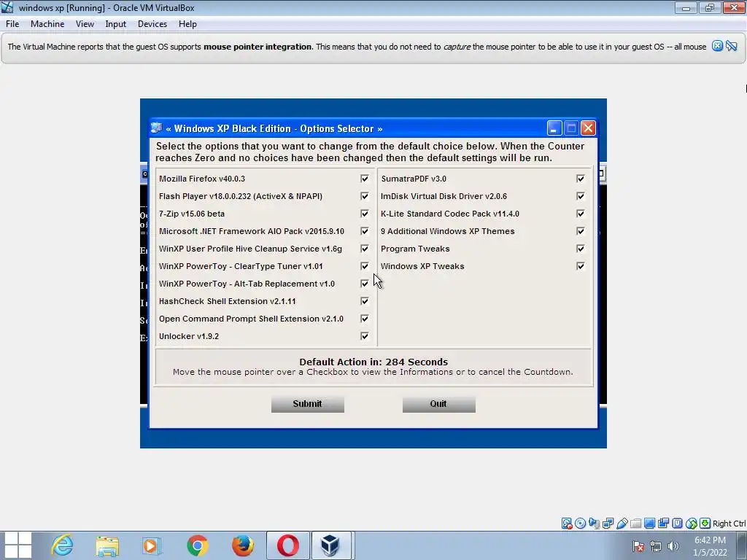Click the don't-show-again notification icon
This screenshot has width=747, height=560.
pos(732,46)
